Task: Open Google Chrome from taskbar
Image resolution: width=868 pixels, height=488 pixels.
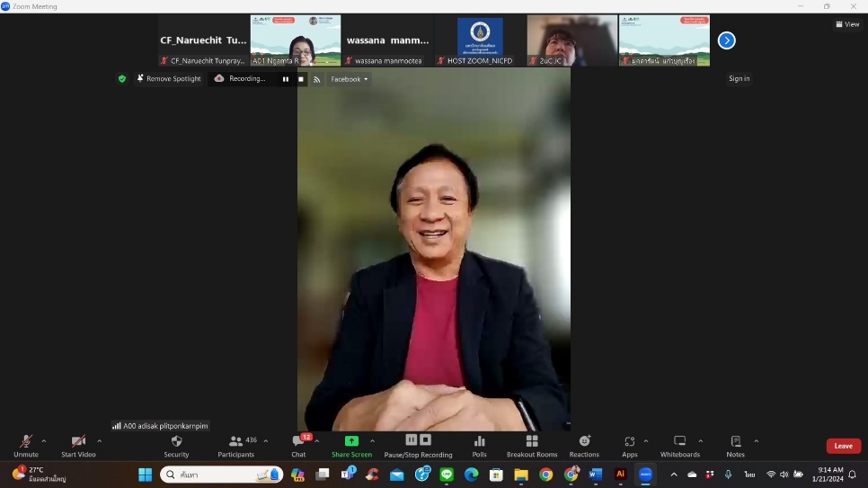Action: [545, 475]
